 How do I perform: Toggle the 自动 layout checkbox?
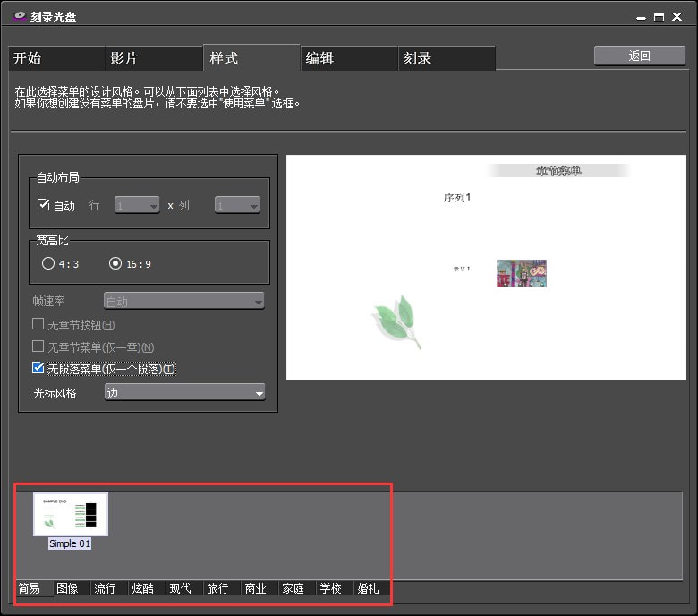tap(43, 205)
